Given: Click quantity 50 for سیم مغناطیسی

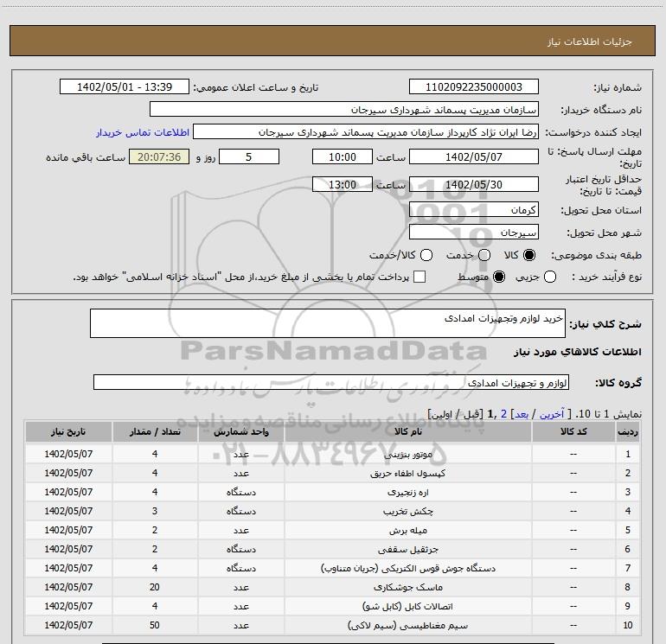Looking at the screenshot, I should pos(155,625).
